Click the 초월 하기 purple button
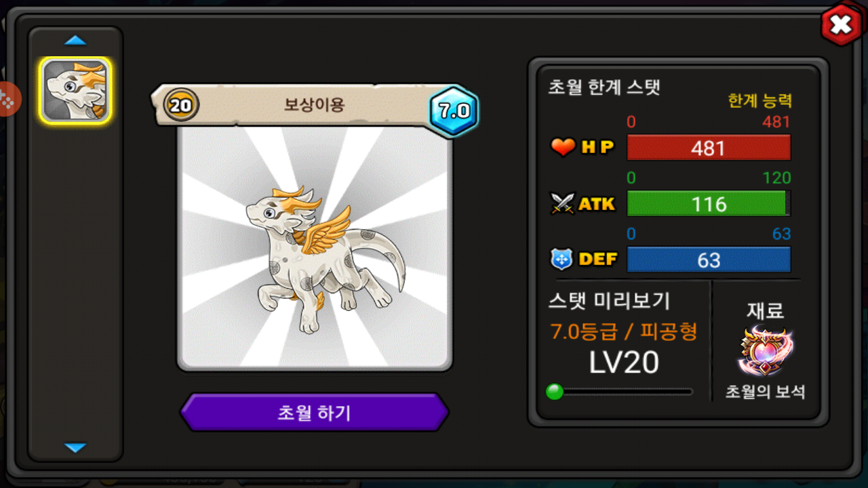868x488 pixels. 314,412
